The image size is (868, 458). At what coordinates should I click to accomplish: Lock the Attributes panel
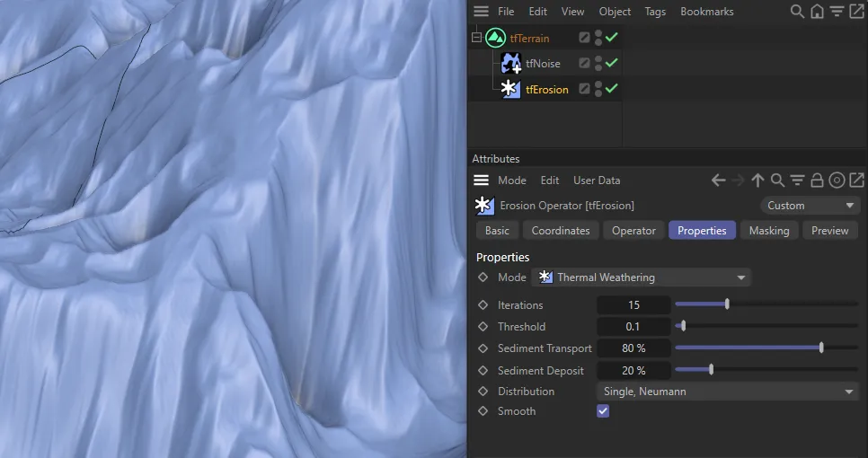(x=817, y=181)
